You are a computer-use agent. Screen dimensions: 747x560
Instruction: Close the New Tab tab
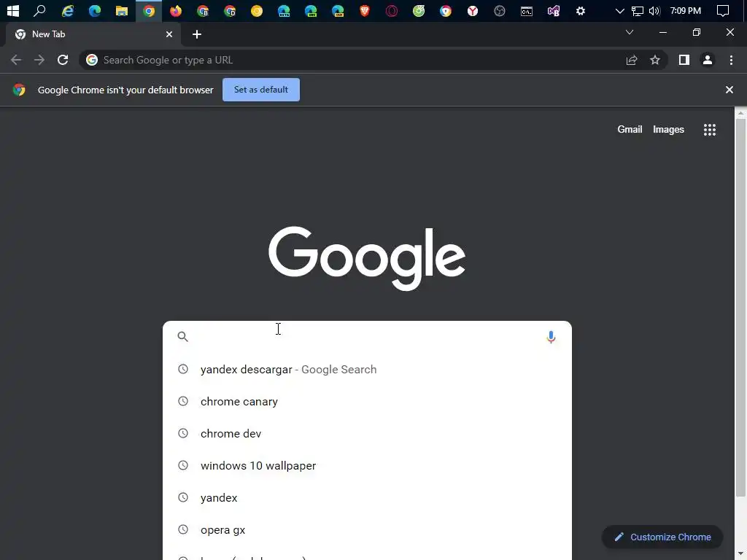[169, 34]
